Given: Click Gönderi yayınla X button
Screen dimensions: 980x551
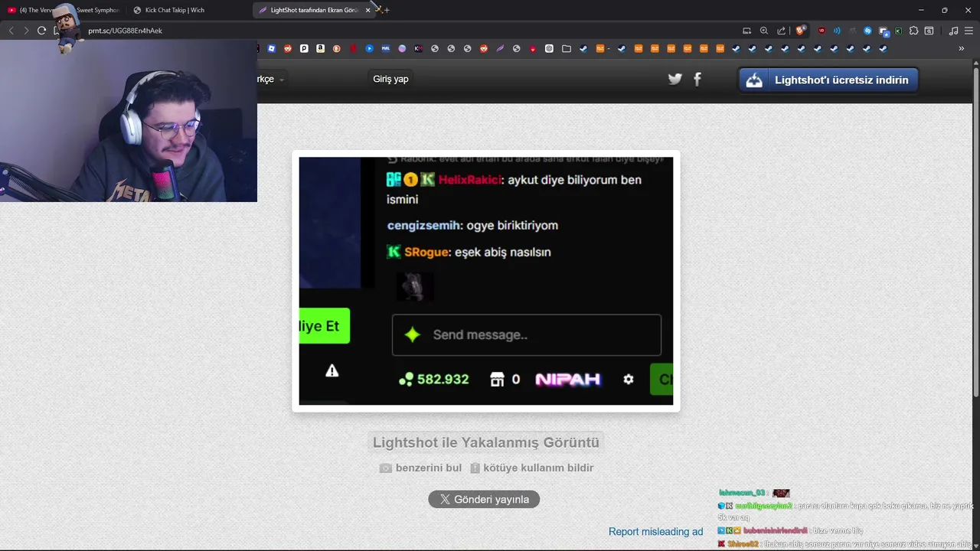Looking at the screenshot, I should 484,499.
